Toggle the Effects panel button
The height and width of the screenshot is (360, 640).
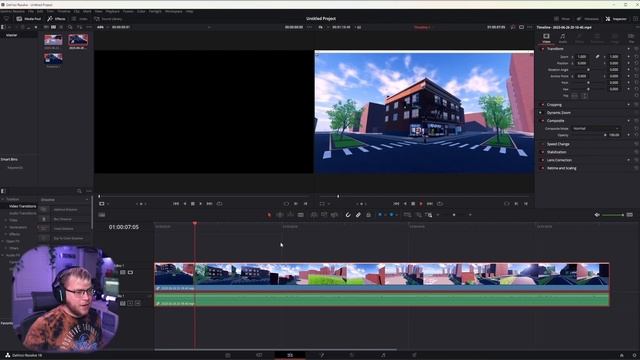(x=56, y=19)
